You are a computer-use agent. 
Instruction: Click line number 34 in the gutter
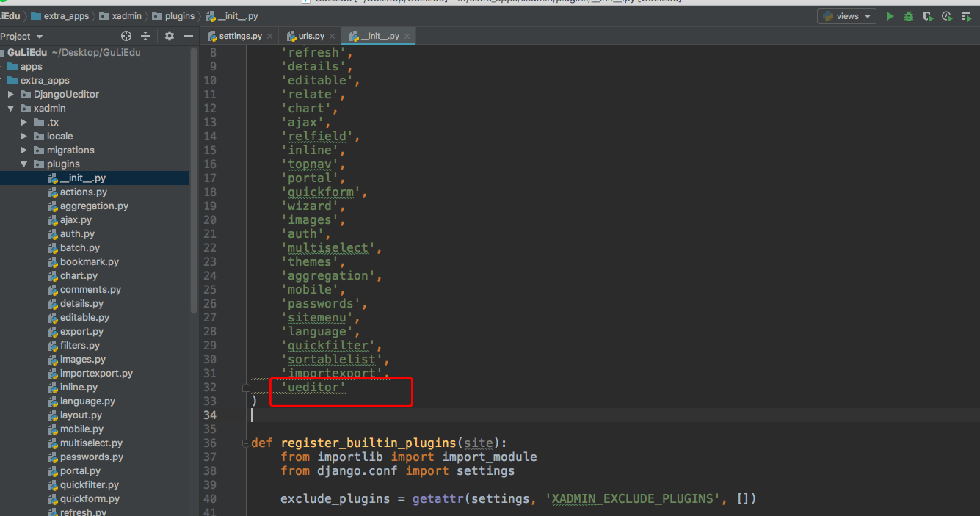(x=209, y=415)
